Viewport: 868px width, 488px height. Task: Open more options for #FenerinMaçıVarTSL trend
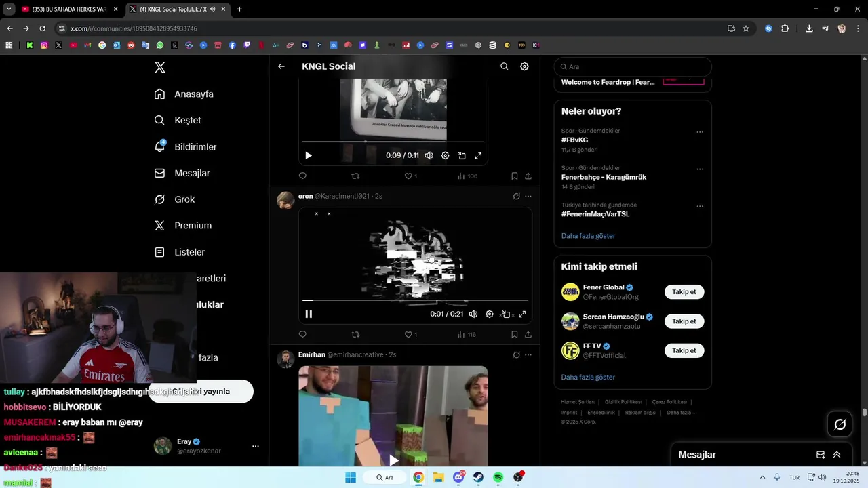click(x=700, y=206)
